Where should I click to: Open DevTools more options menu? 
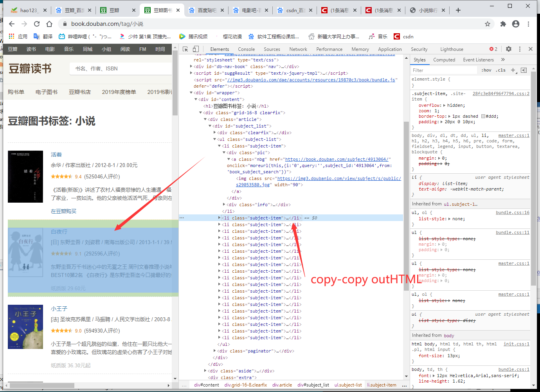[x=520, y=49]
